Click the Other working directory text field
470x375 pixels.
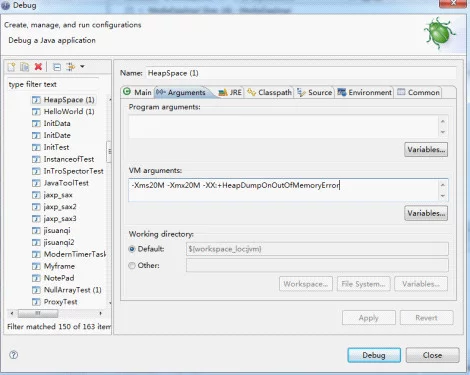317,265
